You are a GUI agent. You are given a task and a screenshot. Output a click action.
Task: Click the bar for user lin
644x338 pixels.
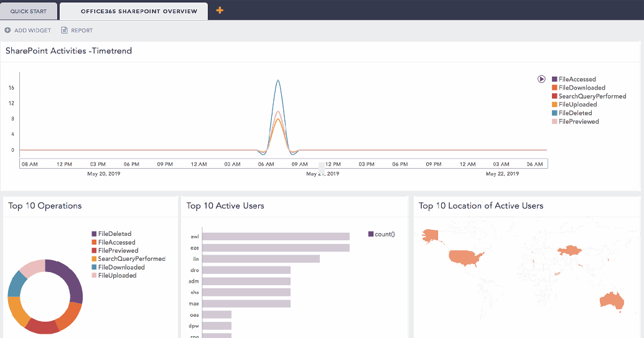tap(261, 259)
